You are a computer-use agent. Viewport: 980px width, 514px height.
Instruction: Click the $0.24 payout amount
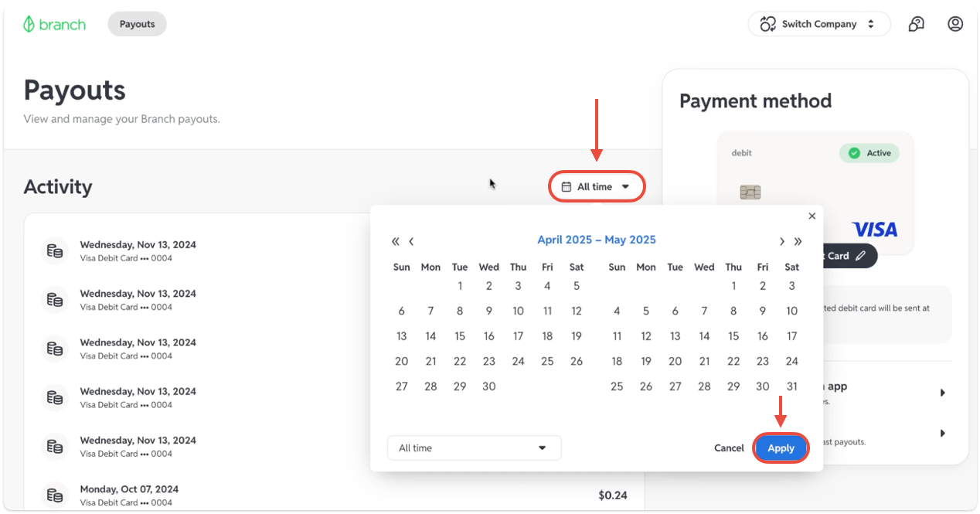pos(612,495)
